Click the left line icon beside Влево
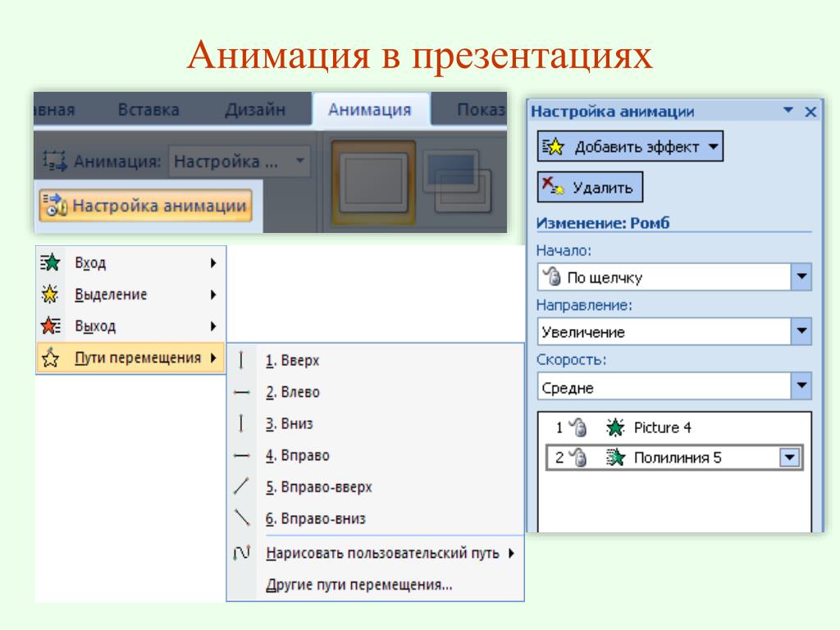840x630 pixels. pos(242,392)
